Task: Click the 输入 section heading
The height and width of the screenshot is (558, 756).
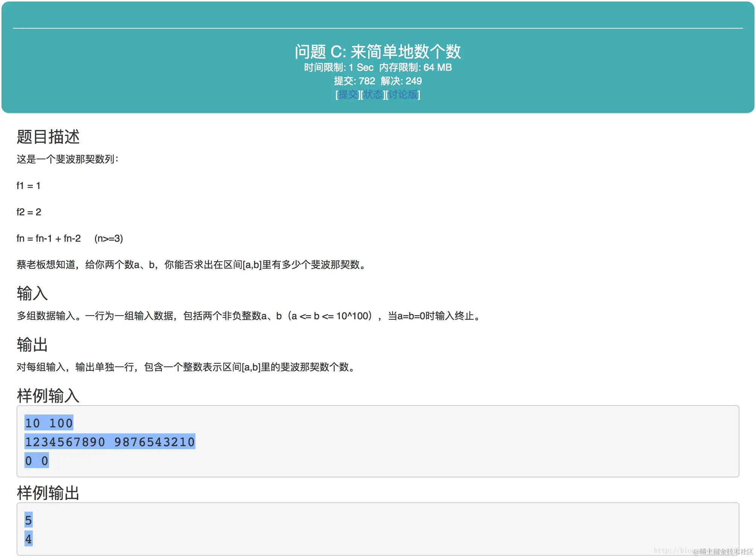Action: (32, 293)
